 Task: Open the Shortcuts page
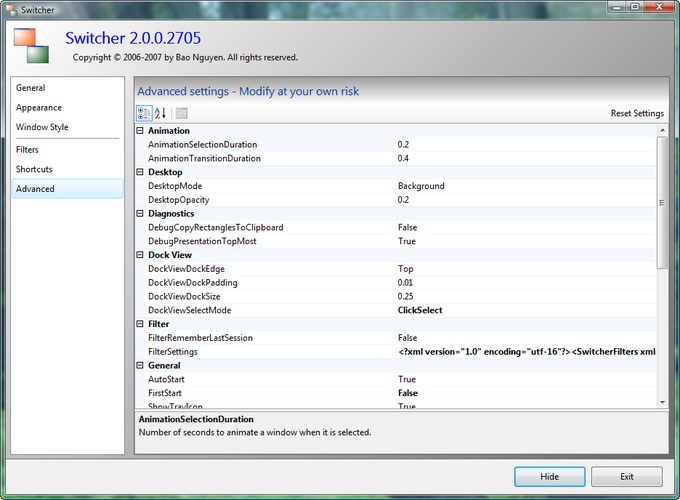[x=68, y=169]
